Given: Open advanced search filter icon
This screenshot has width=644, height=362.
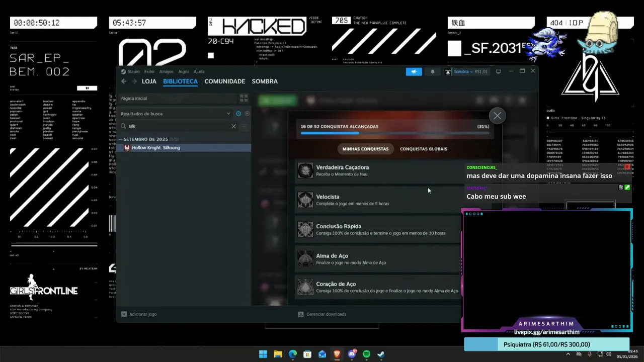Looking at the screenshot, I should click(245, 126).
